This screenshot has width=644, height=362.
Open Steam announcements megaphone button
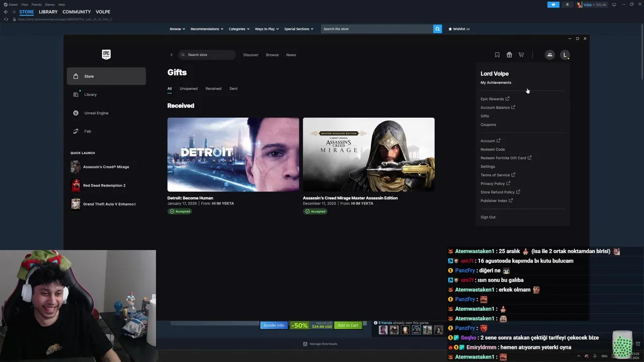[x=553, y=5]
